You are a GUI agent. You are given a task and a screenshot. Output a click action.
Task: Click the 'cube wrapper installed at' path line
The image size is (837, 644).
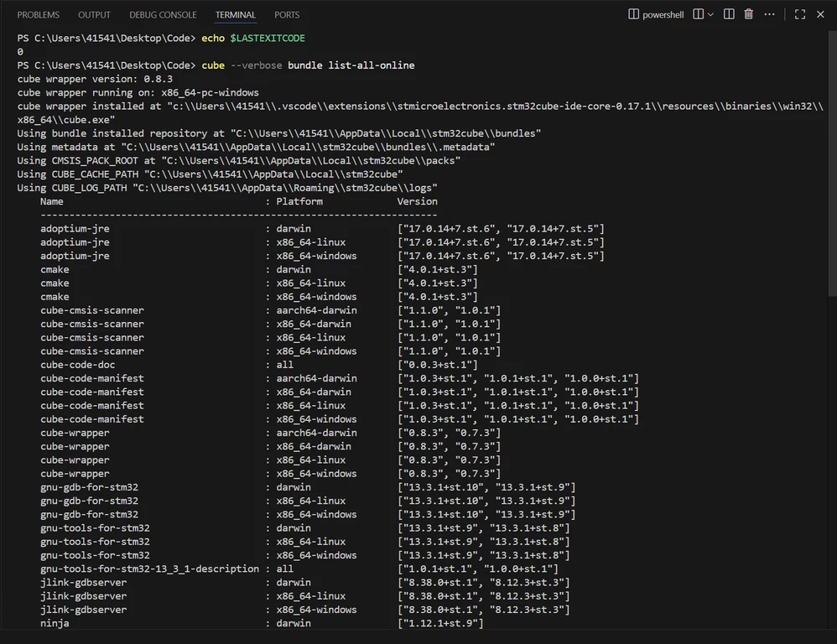coord(420,112)
